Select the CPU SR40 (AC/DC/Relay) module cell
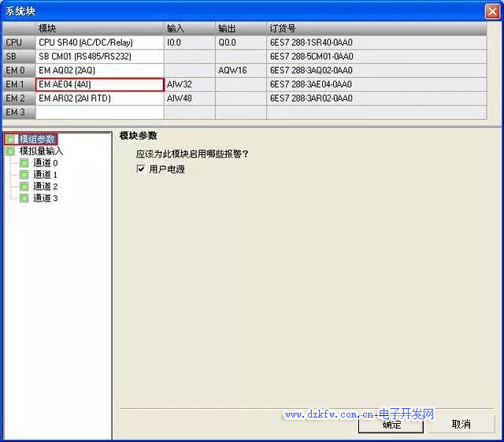 pos(99,43)
